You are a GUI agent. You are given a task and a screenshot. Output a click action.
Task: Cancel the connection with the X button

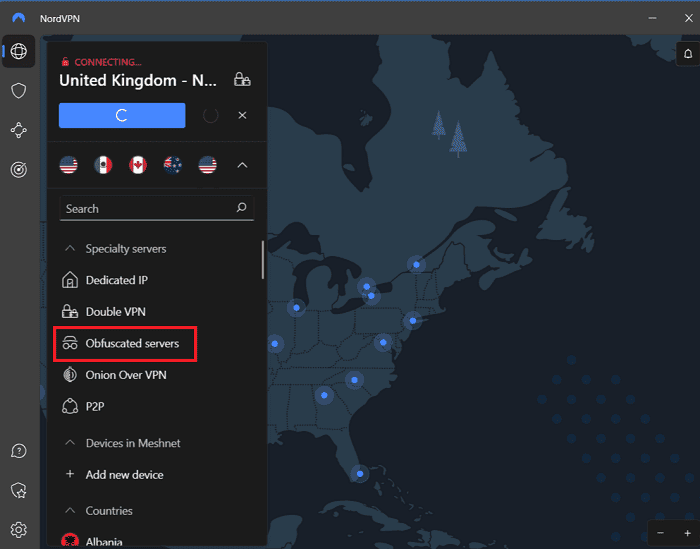pyautogui.click(x=242, y=115)
